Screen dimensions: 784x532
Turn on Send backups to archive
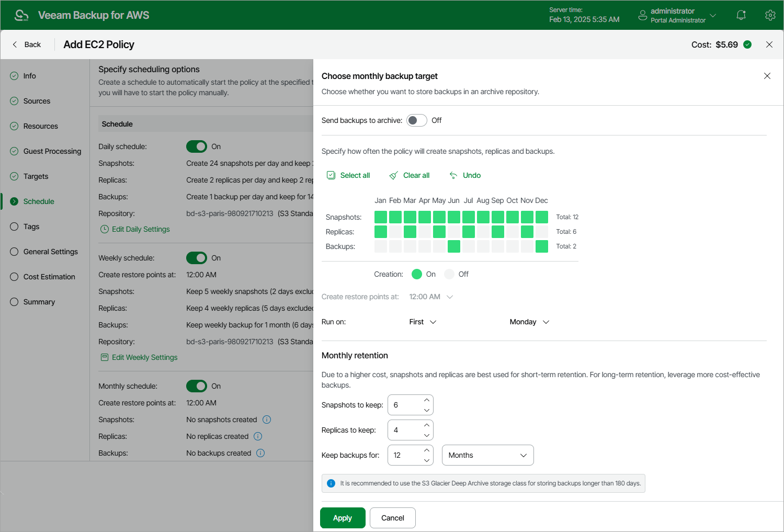[417, 120]
